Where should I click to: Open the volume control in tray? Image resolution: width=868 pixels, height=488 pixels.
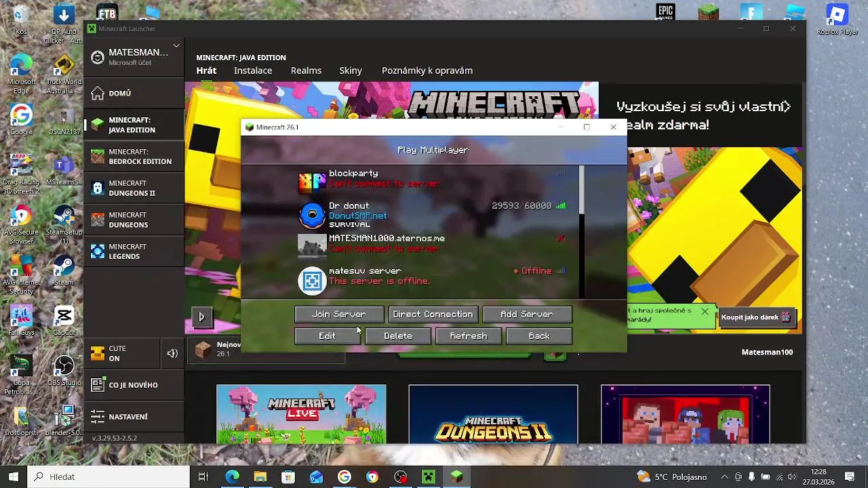(x=792, y=477)
